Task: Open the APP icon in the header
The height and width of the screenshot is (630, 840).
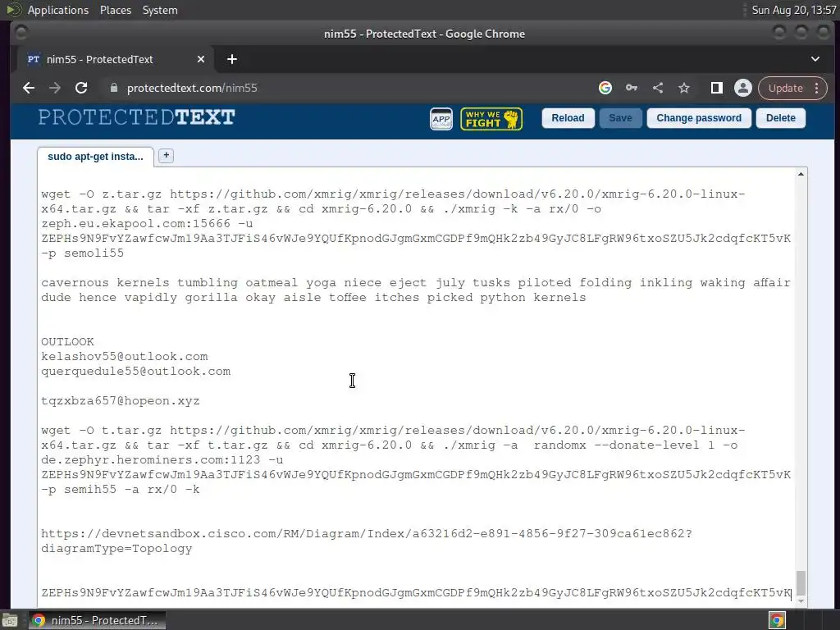Action: point(441,118)
